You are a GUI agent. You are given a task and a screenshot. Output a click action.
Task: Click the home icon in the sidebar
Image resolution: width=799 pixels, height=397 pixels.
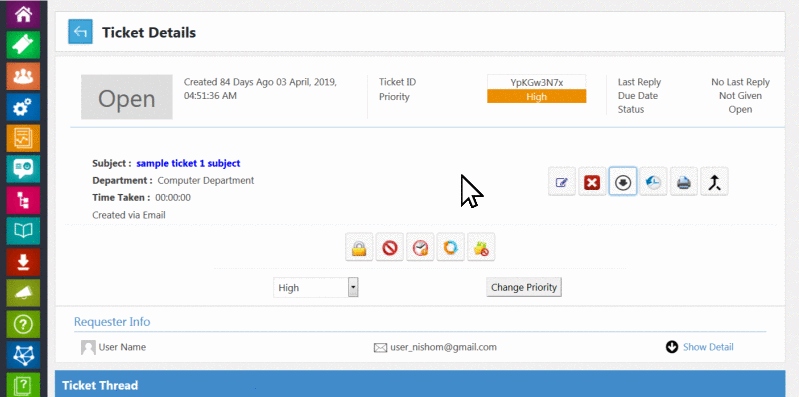[23, 14]
